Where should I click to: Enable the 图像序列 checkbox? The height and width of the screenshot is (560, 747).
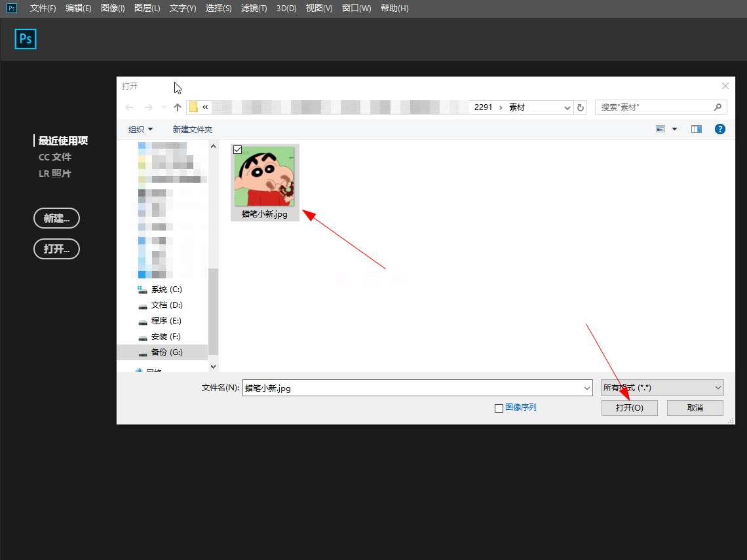(x=499, y=408)
